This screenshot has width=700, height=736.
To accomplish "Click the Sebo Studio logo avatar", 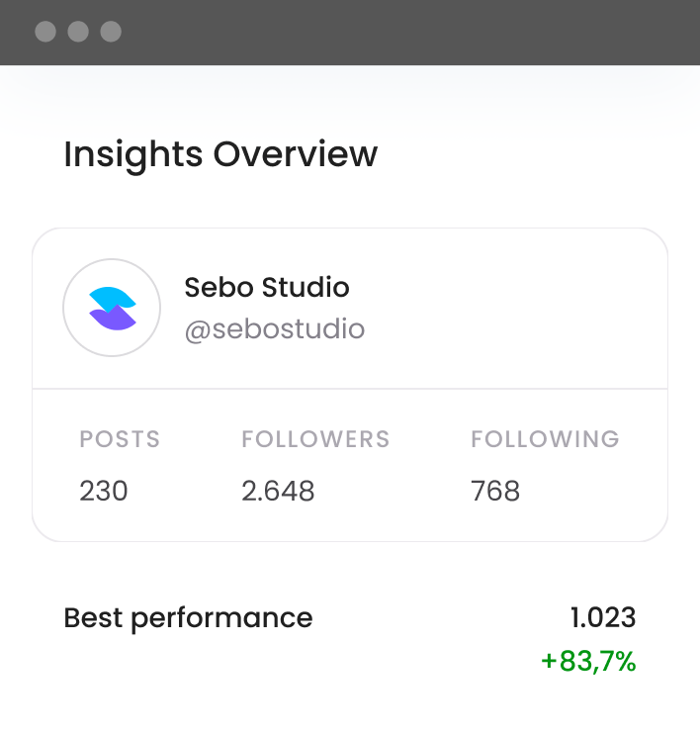I will pyautogui.click(x=112, y=308).
